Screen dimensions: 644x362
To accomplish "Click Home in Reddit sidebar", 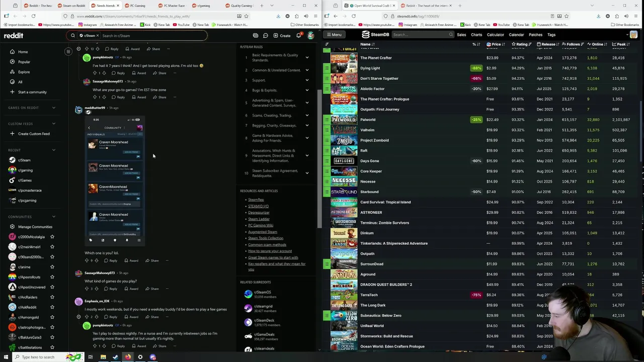I will (x=23, y=52).
